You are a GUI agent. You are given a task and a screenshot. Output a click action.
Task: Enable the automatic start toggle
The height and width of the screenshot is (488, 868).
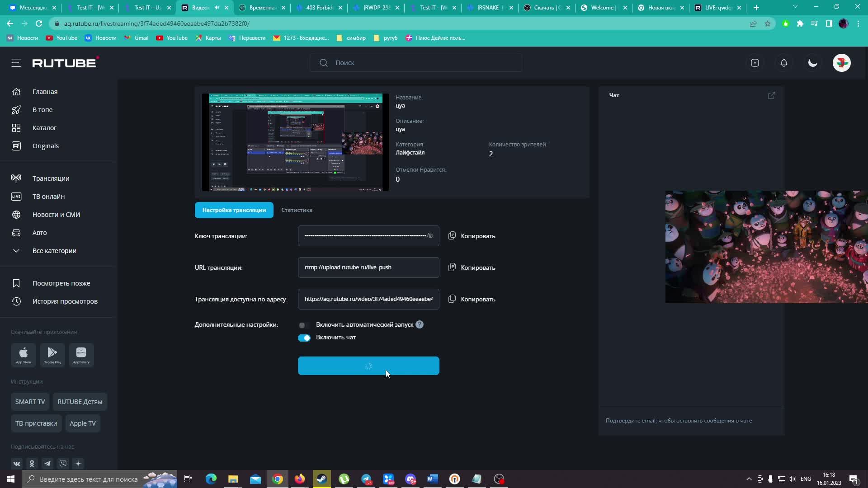304,325
